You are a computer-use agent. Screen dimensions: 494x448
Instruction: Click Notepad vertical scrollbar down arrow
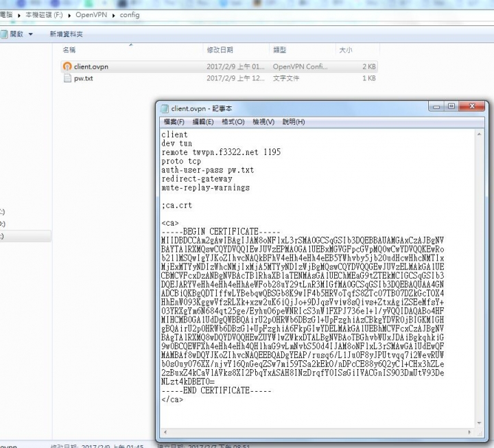click(479, 423)
